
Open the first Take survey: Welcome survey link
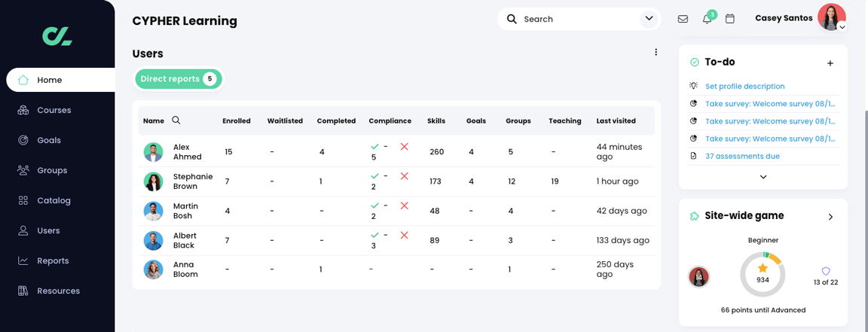coord(770,103)
